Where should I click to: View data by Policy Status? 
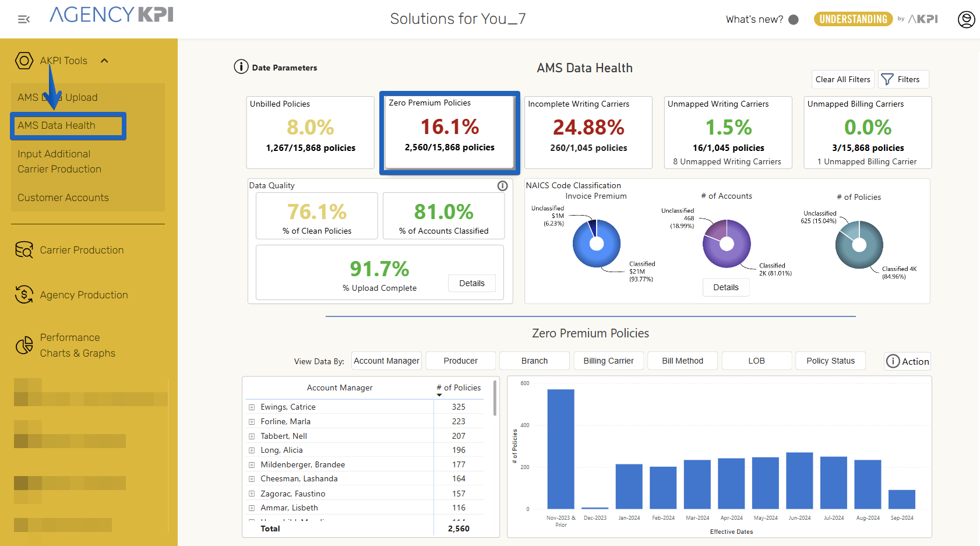coord(830,361)
